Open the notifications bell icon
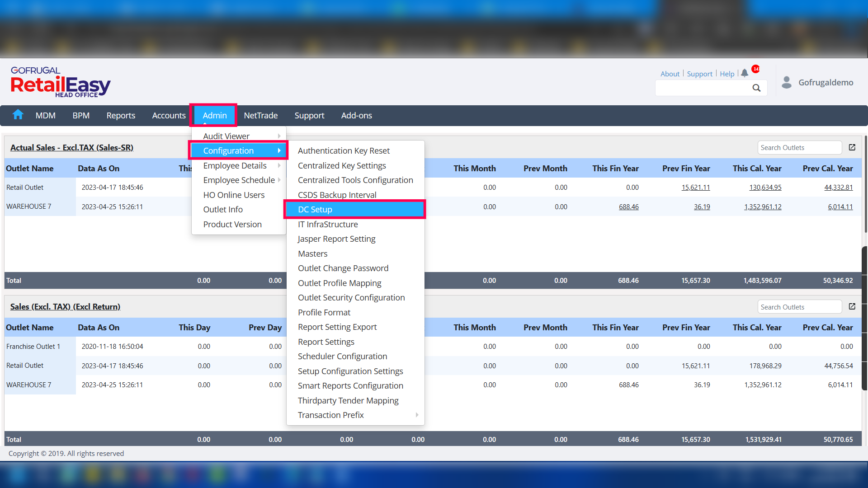Viewport: 868px width, 488px height. coord(745,73)
